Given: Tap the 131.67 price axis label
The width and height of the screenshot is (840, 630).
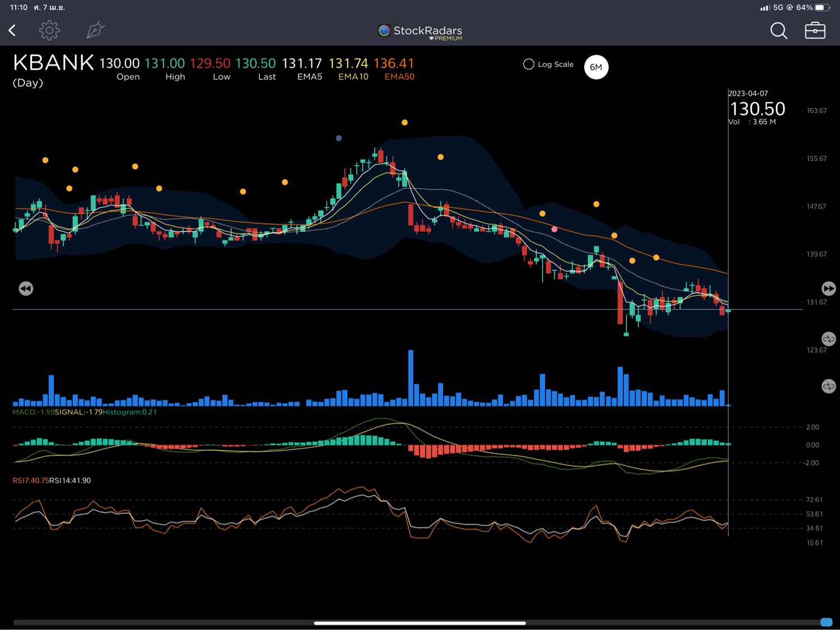Looking at the screenshot, I should tap(816, 302).
